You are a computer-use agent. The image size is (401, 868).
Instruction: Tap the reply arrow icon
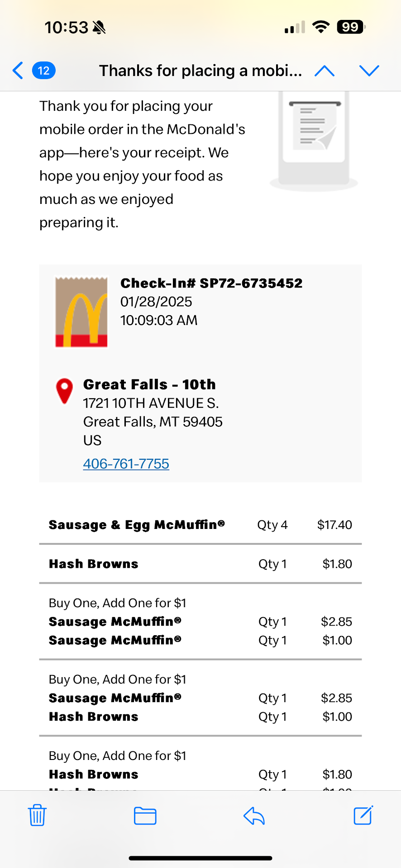coord(254,816)
